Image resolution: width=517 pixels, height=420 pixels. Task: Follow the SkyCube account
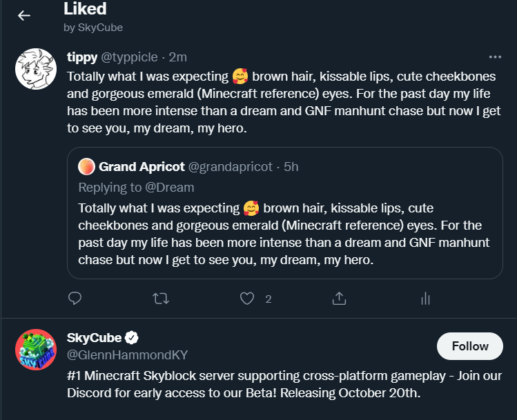click(469, 346)
